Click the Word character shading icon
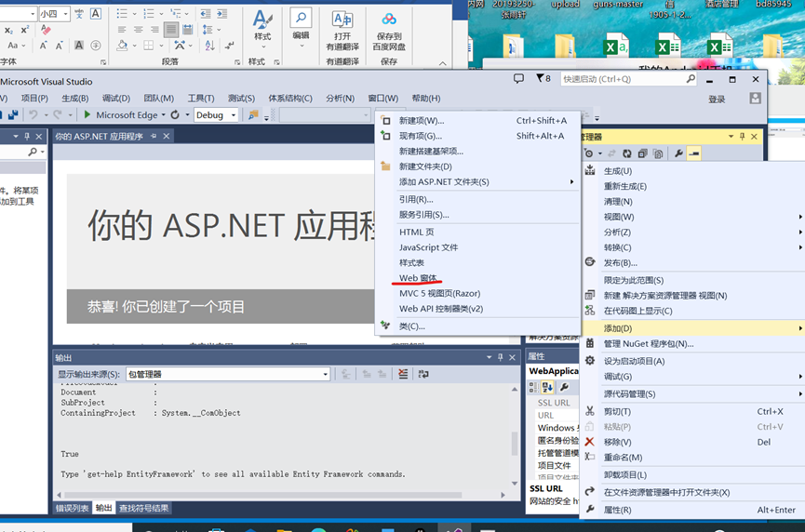805x532 pixels. pos(79,46)
